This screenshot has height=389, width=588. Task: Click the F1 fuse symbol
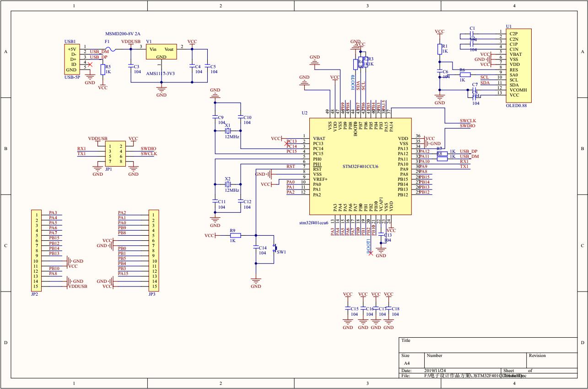108,47
